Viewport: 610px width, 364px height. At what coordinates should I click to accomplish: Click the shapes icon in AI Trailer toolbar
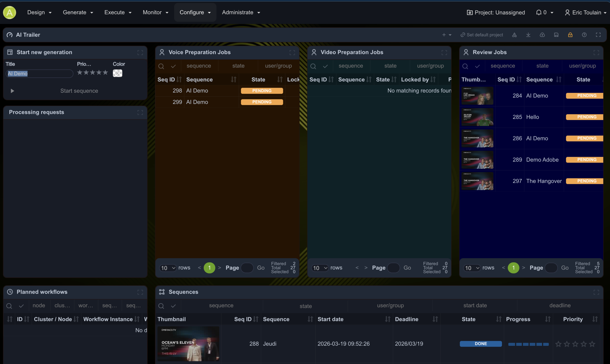tap(514, 35)
